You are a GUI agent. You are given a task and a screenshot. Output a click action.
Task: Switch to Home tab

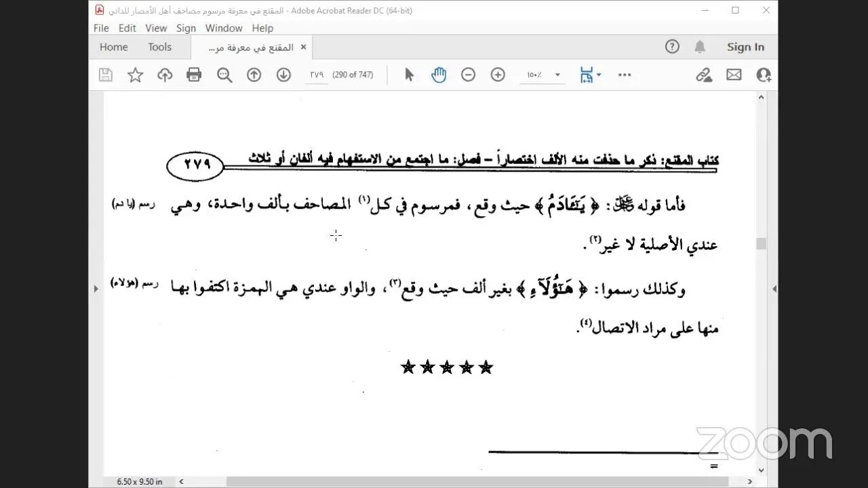(x=114, y=47)
